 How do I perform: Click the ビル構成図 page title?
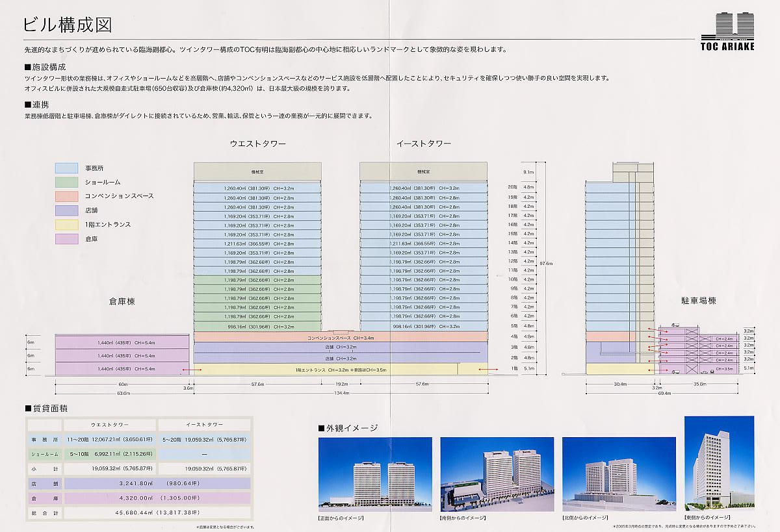(x=67, y=25)
